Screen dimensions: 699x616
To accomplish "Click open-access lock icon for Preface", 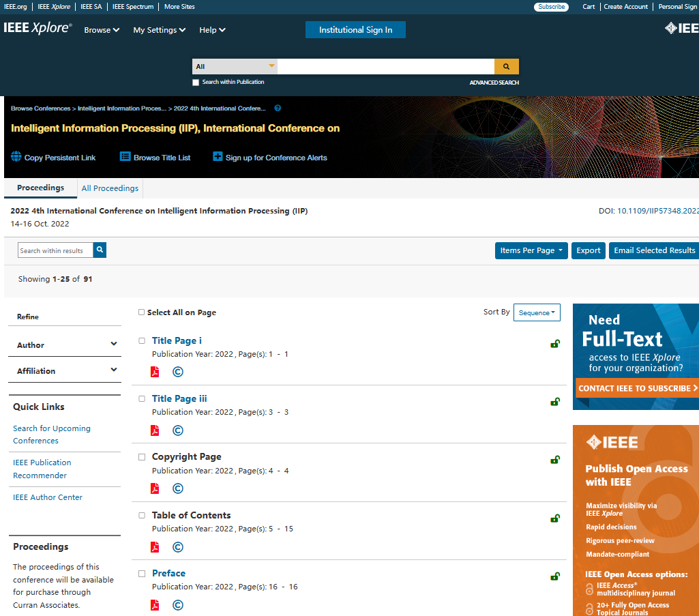I will (555, 576).
